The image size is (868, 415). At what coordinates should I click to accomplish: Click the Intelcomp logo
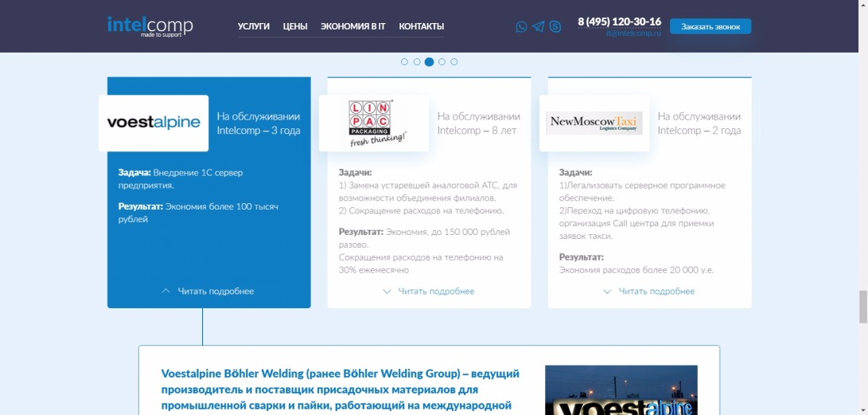(150, 26)
